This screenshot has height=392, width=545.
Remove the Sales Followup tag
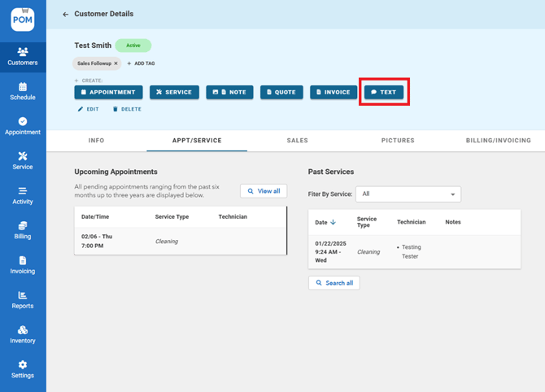click(x=116, y=63)
